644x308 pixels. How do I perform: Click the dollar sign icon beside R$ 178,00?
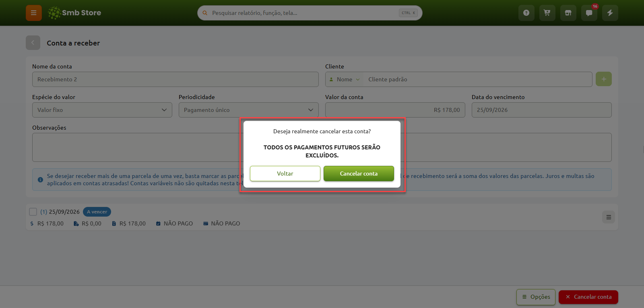(x=32, y=223)
